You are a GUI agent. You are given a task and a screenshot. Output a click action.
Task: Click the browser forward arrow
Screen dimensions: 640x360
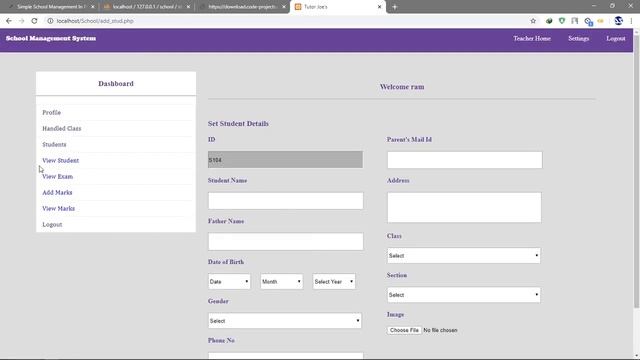(21, 21)
